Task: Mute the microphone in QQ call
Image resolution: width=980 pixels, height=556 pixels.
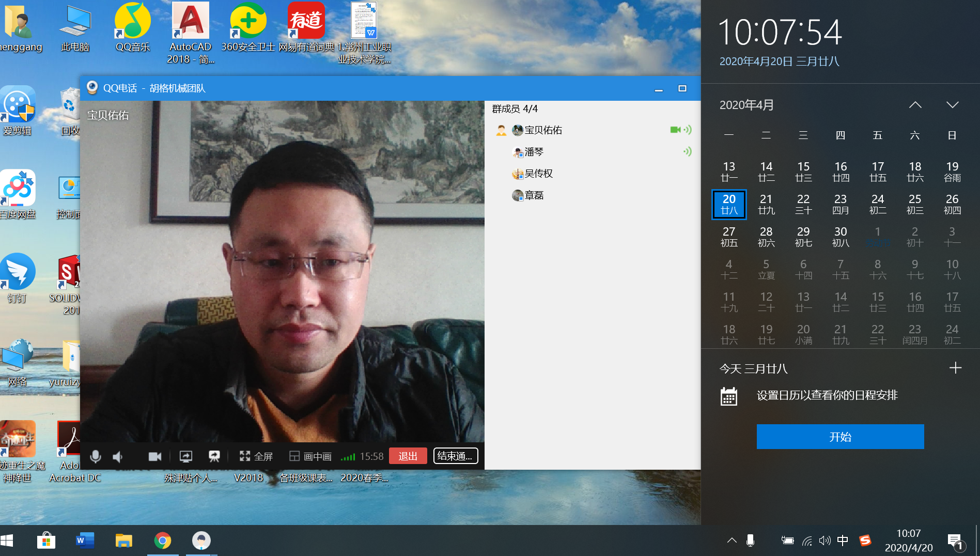Action: click(x=96, y=456)
